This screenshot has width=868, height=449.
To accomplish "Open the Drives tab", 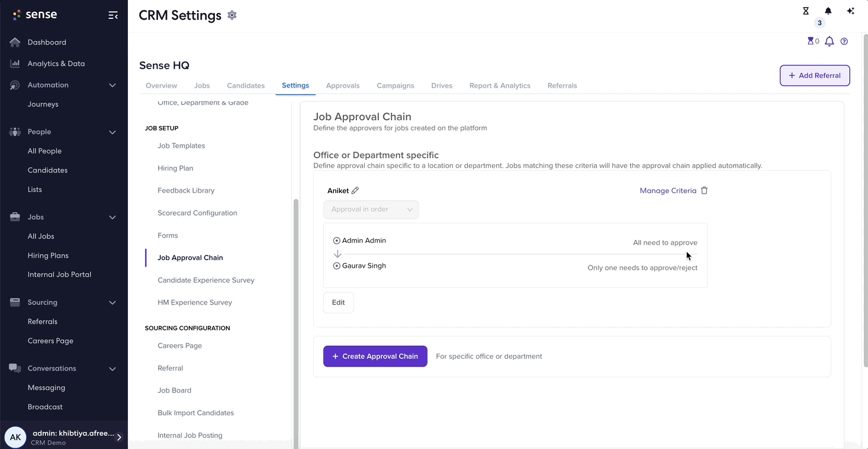I will 442,86.
